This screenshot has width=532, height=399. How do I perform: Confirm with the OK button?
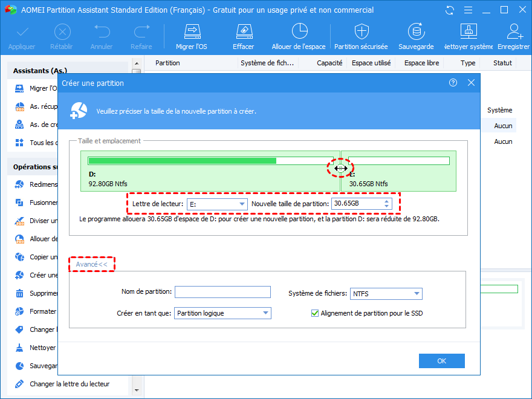pyautogui.click(x=442, y=361)
